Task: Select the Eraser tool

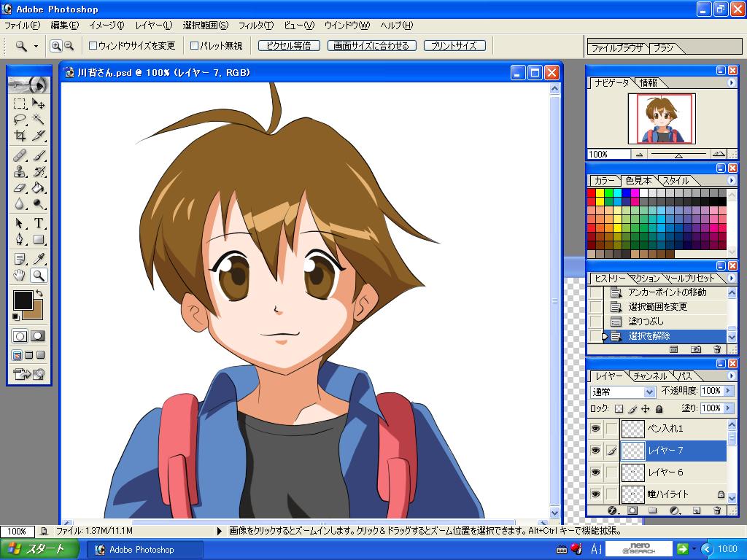Action: coord(20,187)
